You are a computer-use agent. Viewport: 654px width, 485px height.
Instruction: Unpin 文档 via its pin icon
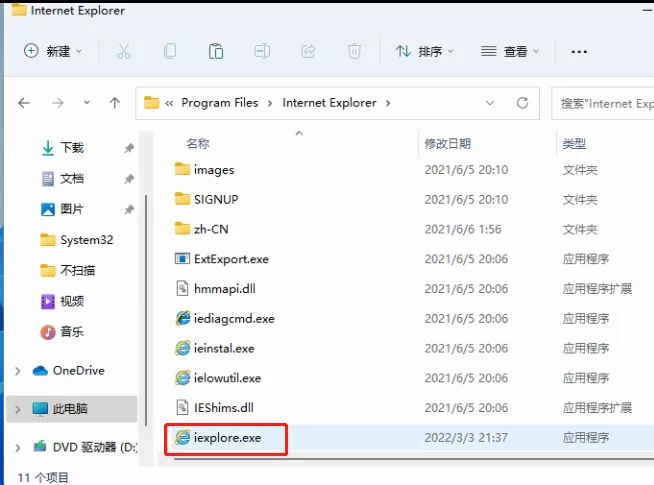129,179
